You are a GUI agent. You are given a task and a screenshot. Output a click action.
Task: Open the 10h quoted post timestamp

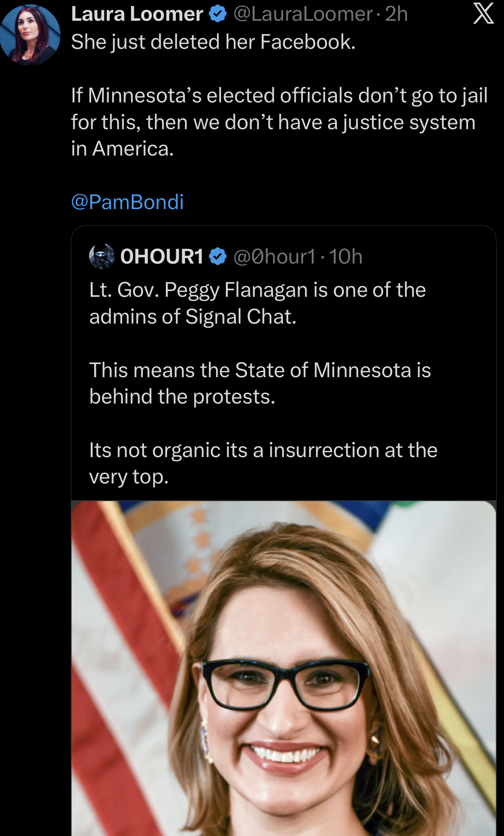pyautogui.click(x=346, y=256)
